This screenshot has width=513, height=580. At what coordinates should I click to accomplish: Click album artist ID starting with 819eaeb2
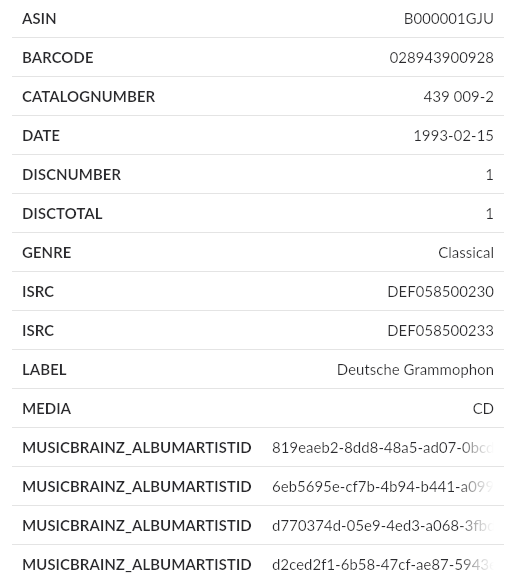(383, 448)
